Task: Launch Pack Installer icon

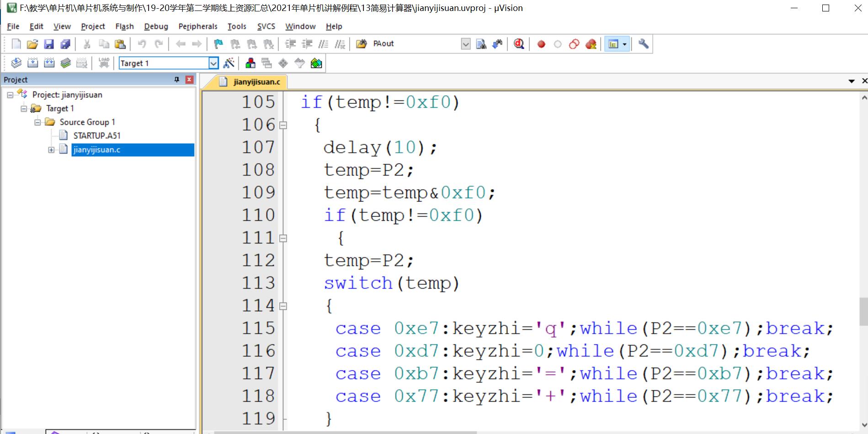Action: [x=316, y=63]
